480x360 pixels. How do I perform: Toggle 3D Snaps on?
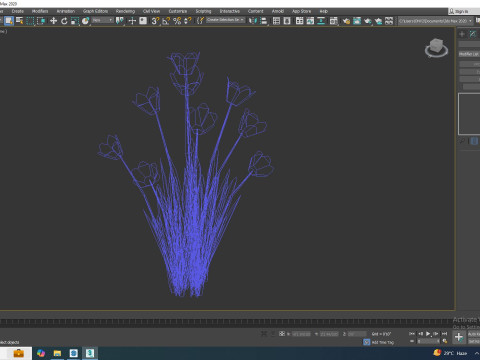[155, 21]
